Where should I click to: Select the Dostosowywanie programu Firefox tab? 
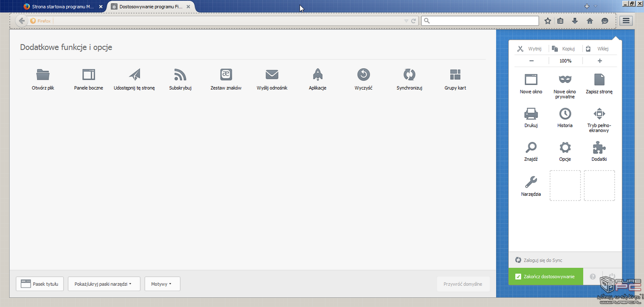pos(150,7)
